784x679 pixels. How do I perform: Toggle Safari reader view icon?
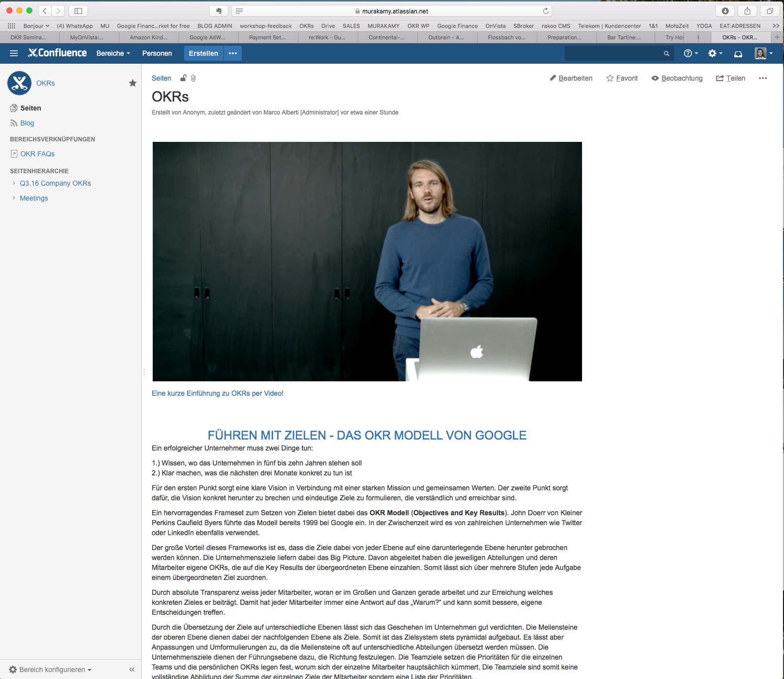[x=239, y=11]
